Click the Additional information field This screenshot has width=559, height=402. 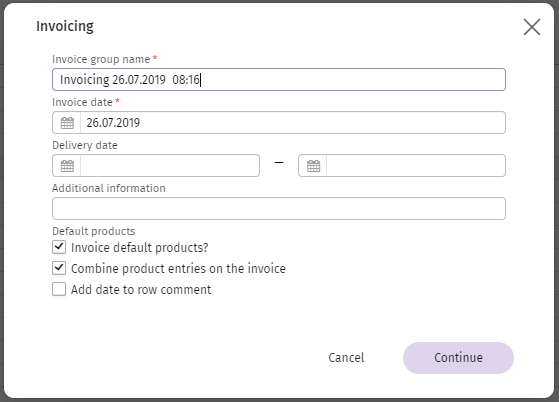pos(279,208)
